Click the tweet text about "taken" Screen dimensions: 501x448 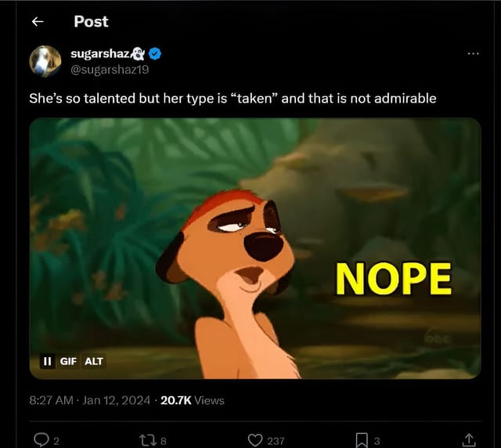pos(232,99)
